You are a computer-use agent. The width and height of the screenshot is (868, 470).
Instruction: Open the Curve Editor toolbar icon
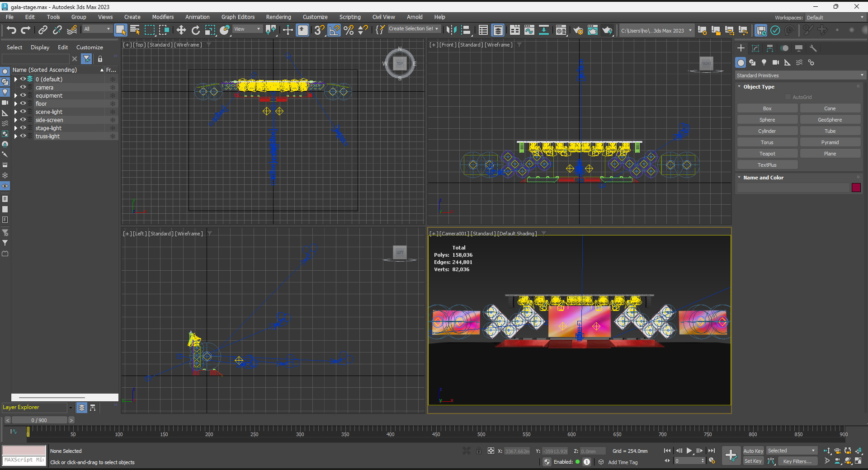pos(529,30)
